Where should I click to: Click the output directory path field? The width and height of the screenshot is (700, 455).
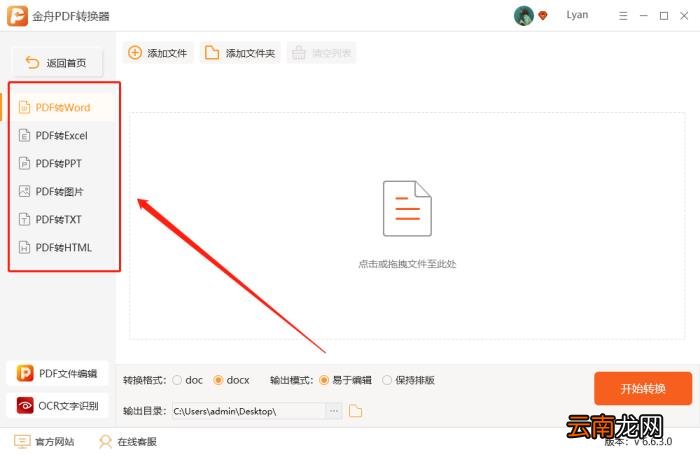tap(249, 411)
